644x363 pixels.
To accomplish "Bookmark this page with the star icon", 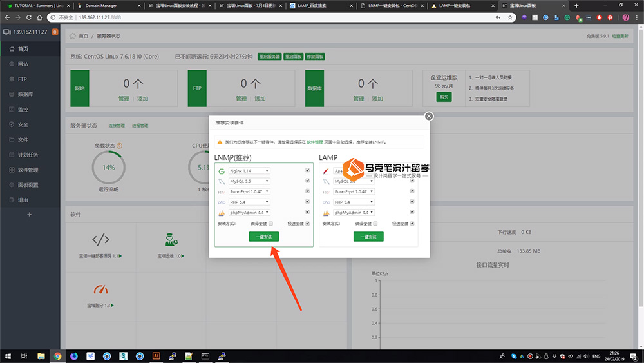I will pos(510,17).
